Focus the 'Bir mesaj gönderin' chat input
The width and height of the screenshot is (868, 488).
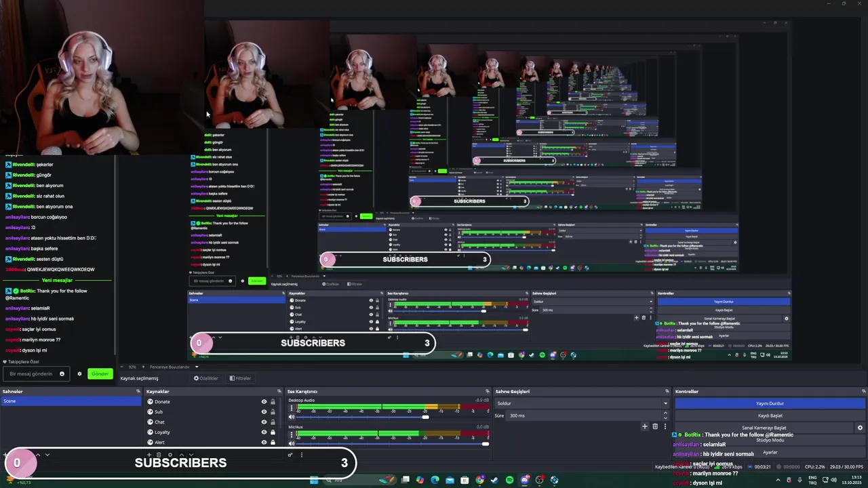click(37, 373)
